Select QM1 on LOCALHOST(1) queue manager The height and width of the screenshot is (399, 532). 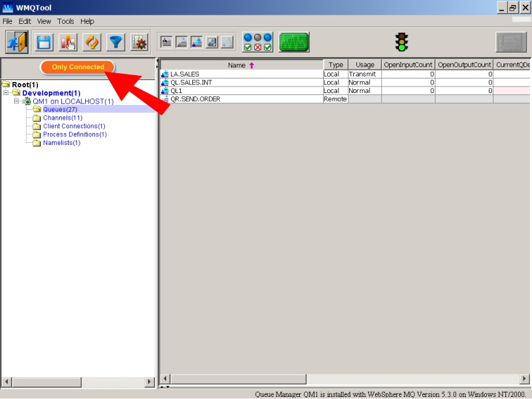click(73, 101)
